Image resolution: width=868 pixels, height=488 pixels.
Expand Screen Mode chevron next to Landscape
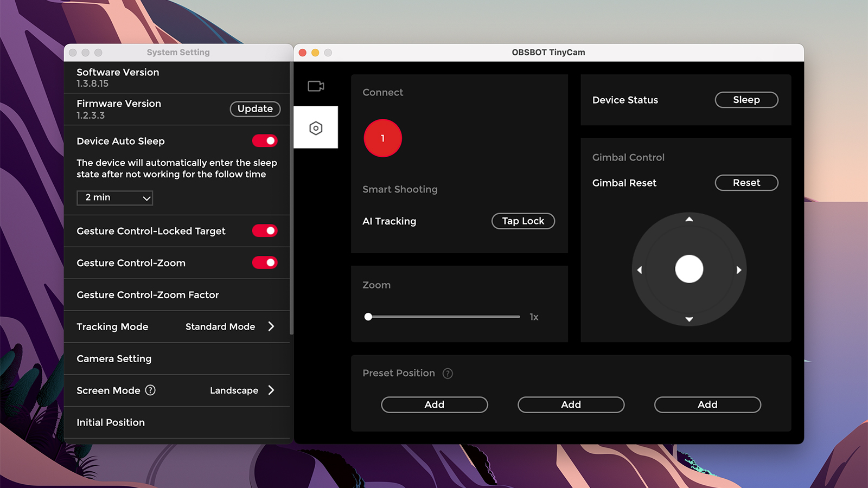[271, 390]
